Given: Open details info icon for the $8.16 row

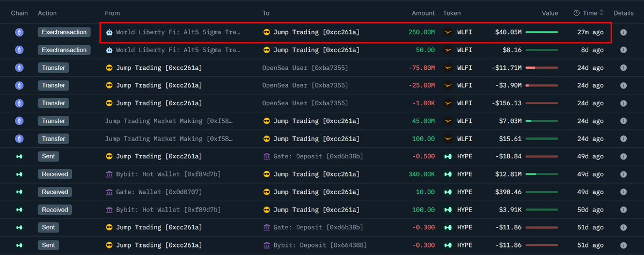Looking at the screenshot, I should click(x=624, y=50).
